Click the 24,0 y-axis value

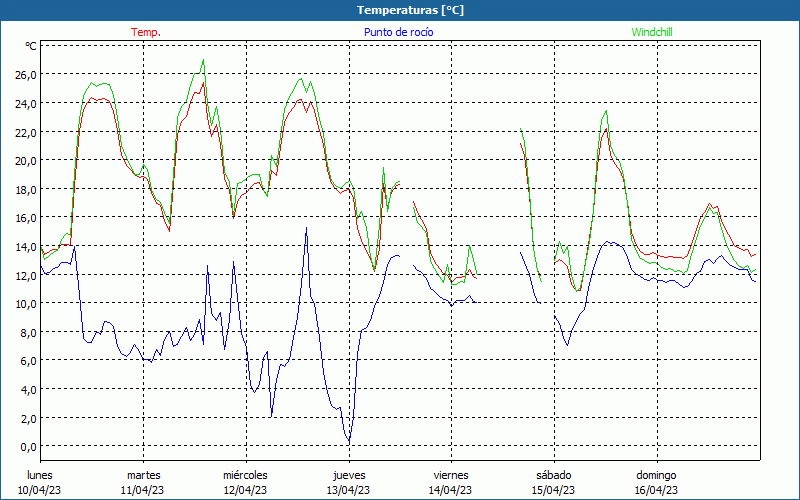tap(26, 103)
